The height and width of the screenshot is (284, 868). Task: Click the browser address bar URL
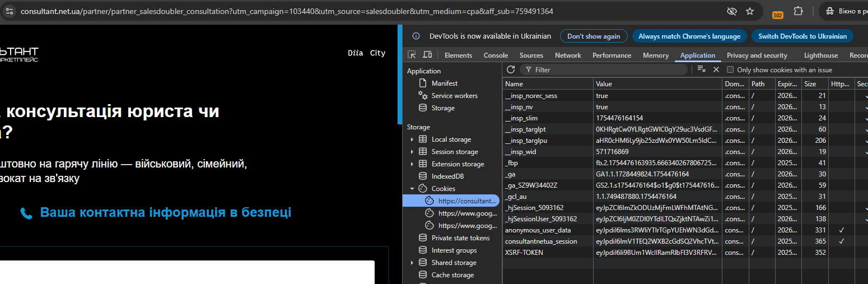(287, 11)
